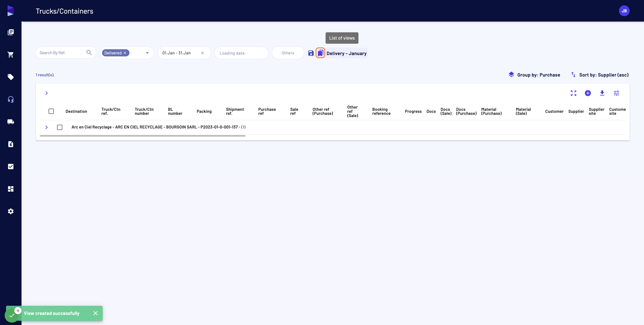Expand all groups chevron above table header
Viewport: 644px width, 325px height.
pos(47,93)
